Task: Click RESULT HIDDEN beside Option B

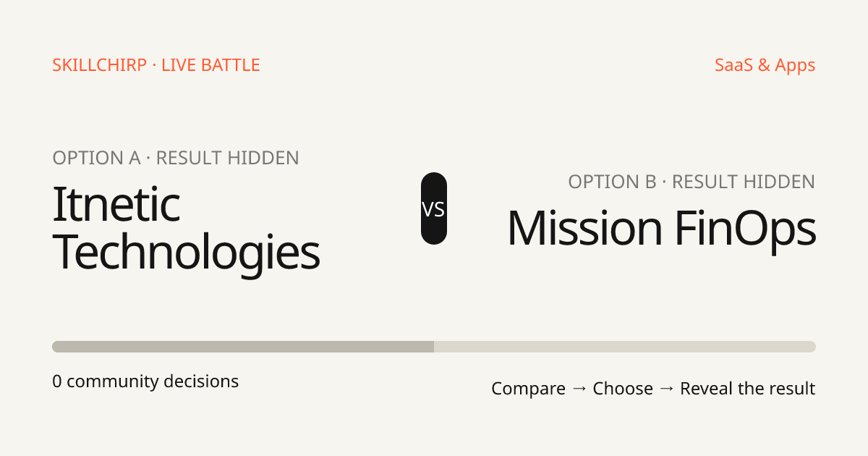Action: [x=744, y=182]
